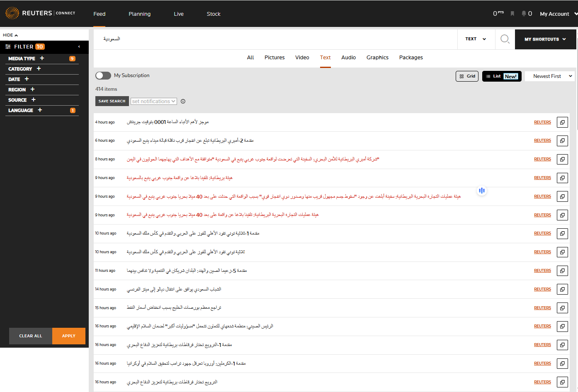Open the bookmark icon in header

coord(512,14)
